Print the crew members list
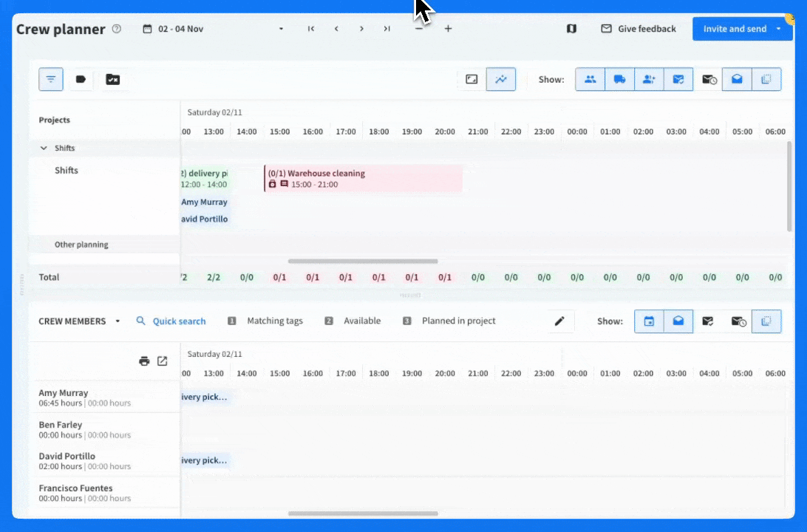Viewport: 807px width, 532px height. click(144, 361)
